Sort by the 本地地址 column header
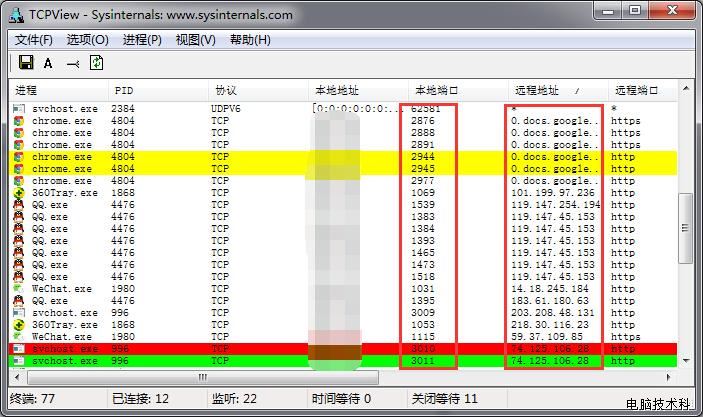The image size is (703, 417). click(x=358, y=91)
